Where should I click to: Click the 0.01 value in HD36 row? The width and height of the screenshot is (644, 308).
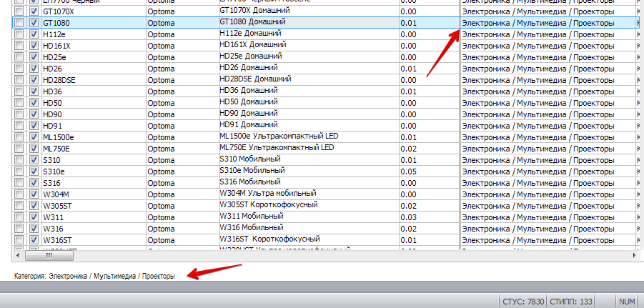(429, 91)
